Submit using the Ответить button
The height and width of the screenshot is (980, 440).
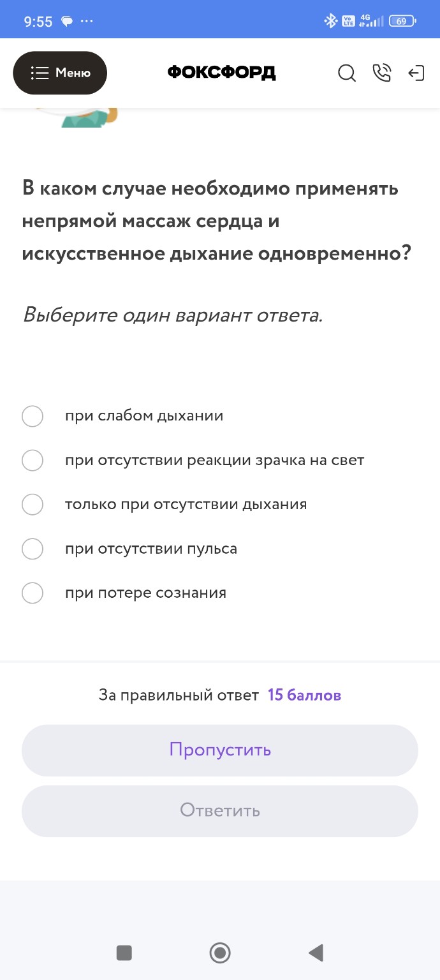220,810
